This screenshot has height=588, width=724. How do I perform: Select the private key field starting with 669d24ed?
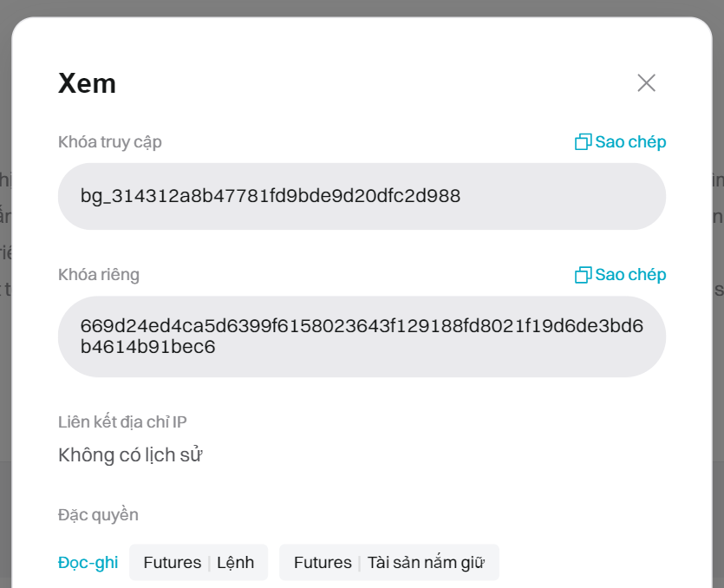[x=362, y=336]
